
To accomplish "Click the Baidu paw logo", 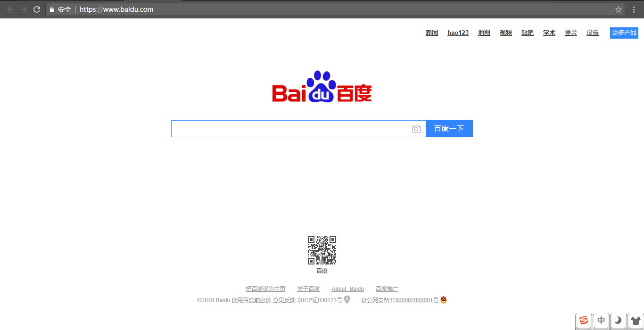I will (x=322, y=87).
